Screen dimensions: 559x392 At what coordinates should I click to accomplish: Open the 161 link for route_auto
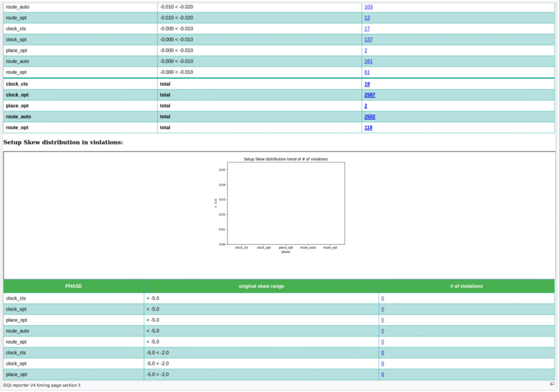pyautogui.click(x=368, y=62)
